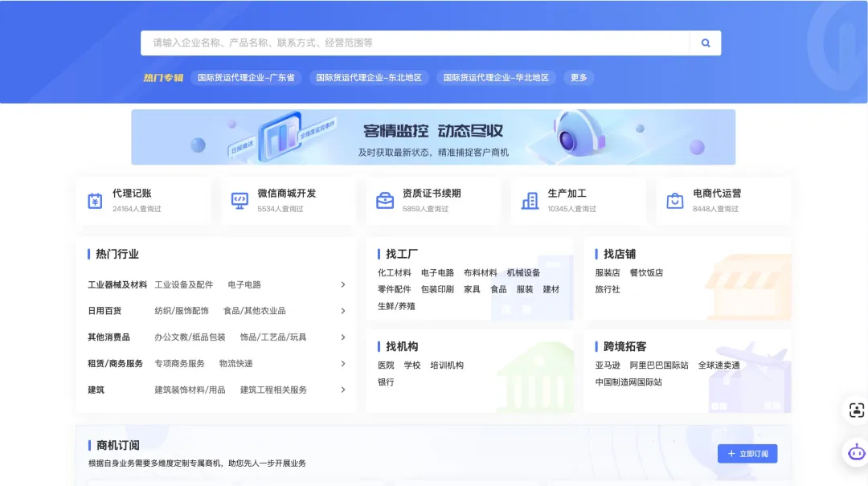Open 更多 to see more hot topics
The width and height of the screenshot is (868, 486).
(x=578, y=77)
